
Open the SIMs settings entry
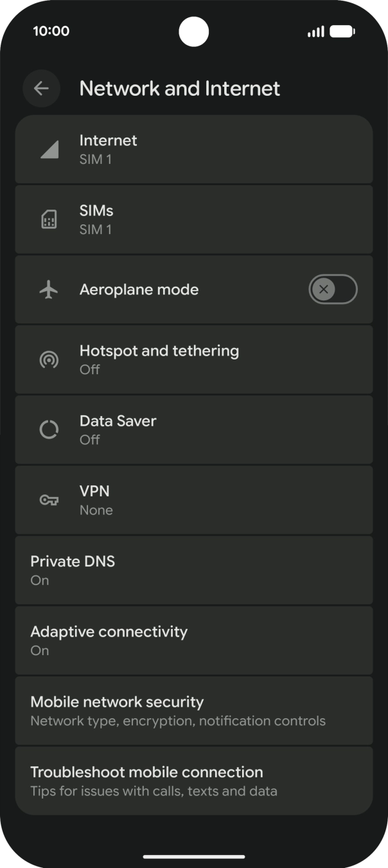(x=193, y=220)
